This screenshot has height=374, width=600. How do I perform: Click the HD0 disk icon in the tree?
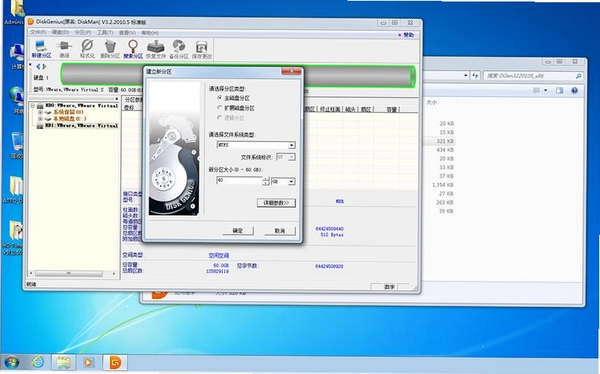[x=40, y=106]
